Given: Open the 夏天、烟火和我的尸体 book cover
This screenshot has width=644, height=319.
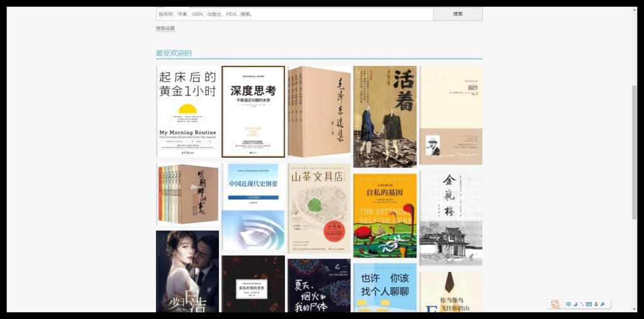Looking at the screenshot, I should (319, 285).
